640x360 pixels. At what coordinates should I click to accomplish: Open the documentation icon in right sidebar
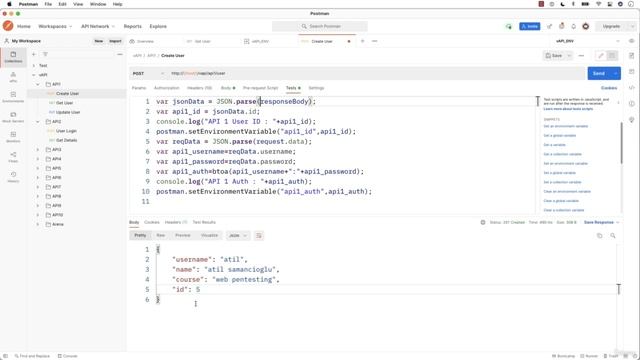pyautogui.click(x=631, y=56)
